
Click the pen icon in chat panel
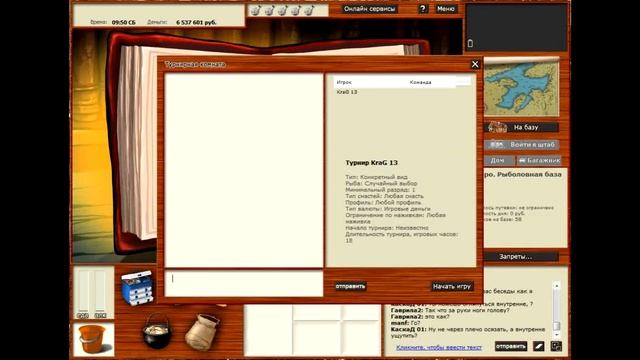point(539,347)
